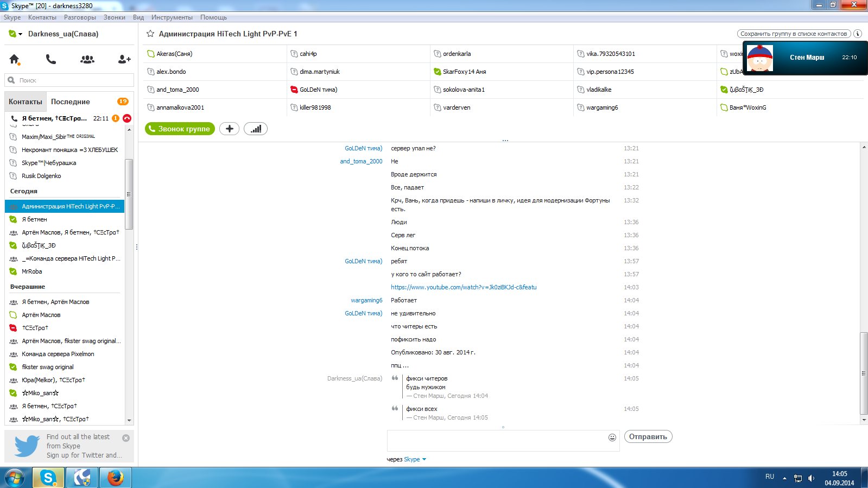Collapse sidebar using vertical splitter handle
This screenshot has width=868, height=488.
pyautogui.click(x=136, y=247)
